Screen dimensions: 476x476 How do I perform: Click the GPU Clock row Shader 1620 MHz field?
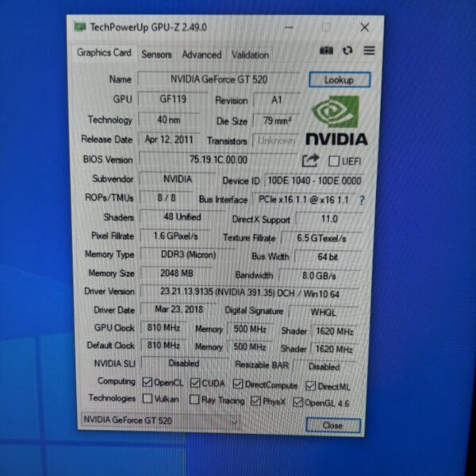[334, 331]
